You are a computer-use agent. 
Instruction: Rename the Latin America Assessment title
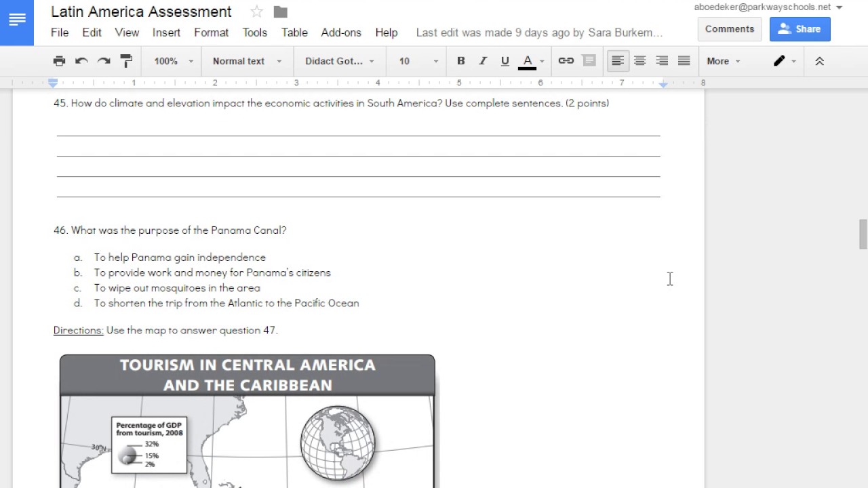click(141, 12)
